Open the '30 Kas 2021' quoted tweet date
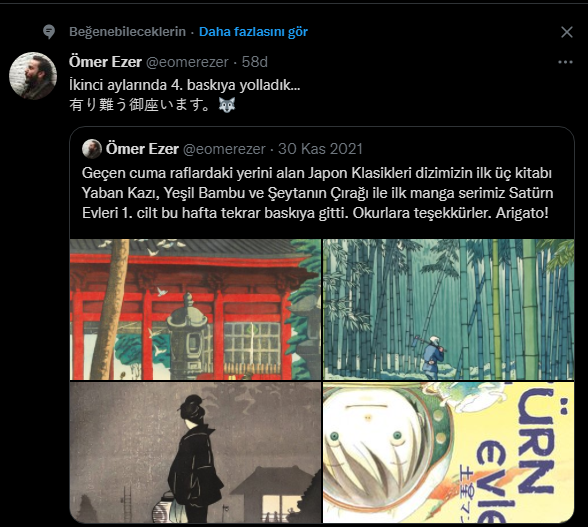This screenshot has width=588, height=527. click(x=320, y=149)
